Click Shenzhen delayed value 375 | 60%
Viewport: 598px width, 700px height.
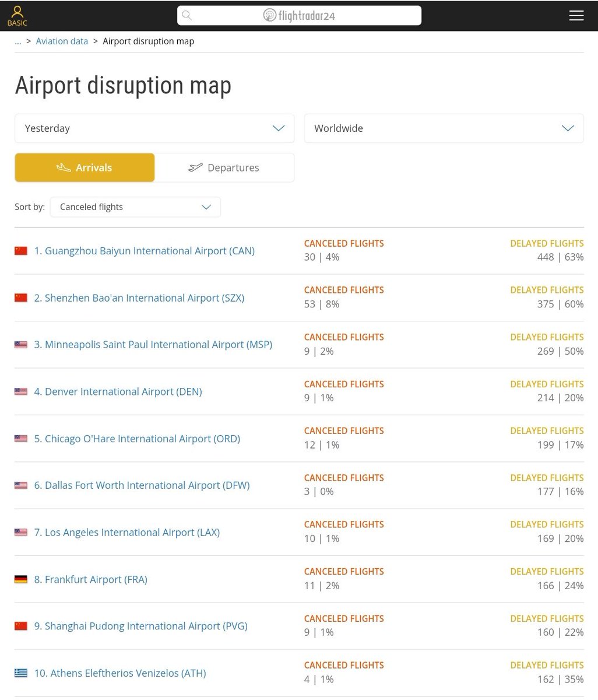(x=560, y=304)
